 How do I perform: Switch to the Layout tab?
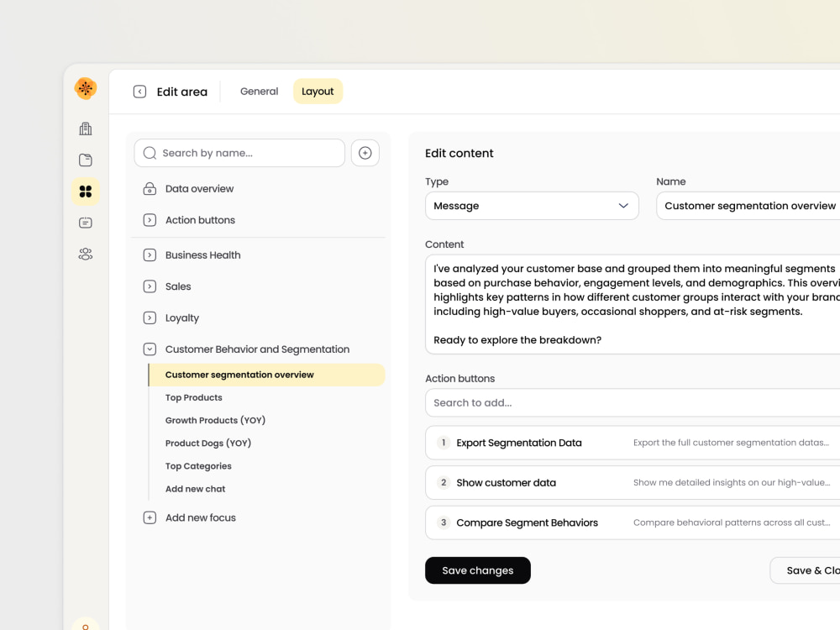(318, 91)
